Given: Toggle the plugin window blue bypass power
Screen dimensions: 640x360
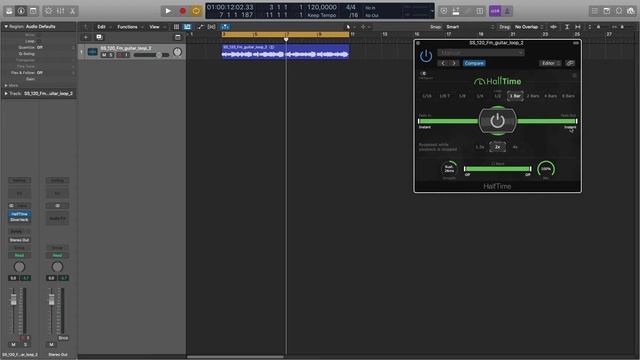Looking at the screenshot, I should coord(426,56).
